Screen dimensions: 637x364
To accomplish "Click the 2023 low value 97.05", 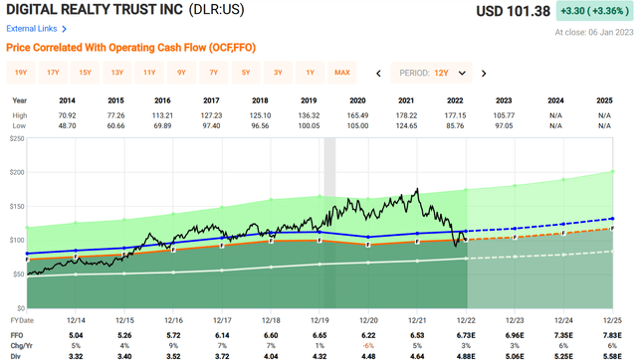I will [x=504, y=125].
